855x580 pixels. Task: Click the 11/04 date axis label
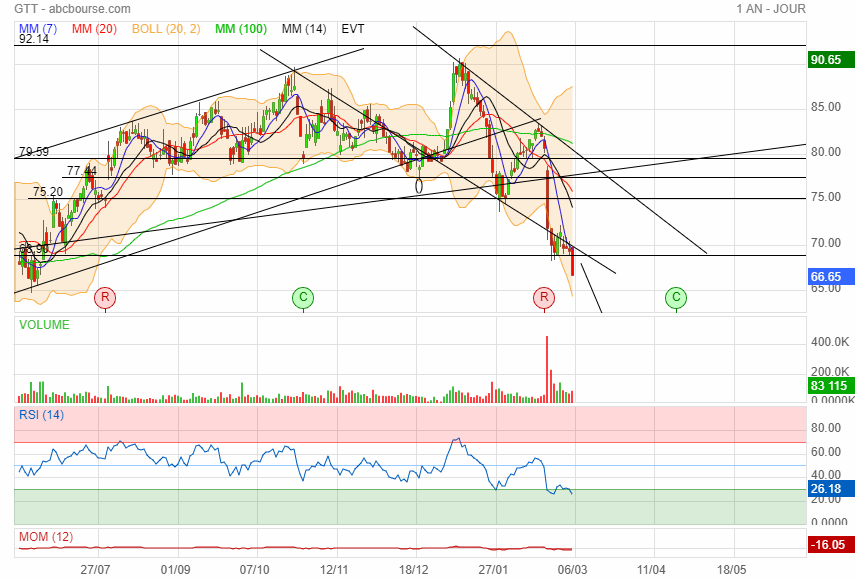[x=651, y=570]
